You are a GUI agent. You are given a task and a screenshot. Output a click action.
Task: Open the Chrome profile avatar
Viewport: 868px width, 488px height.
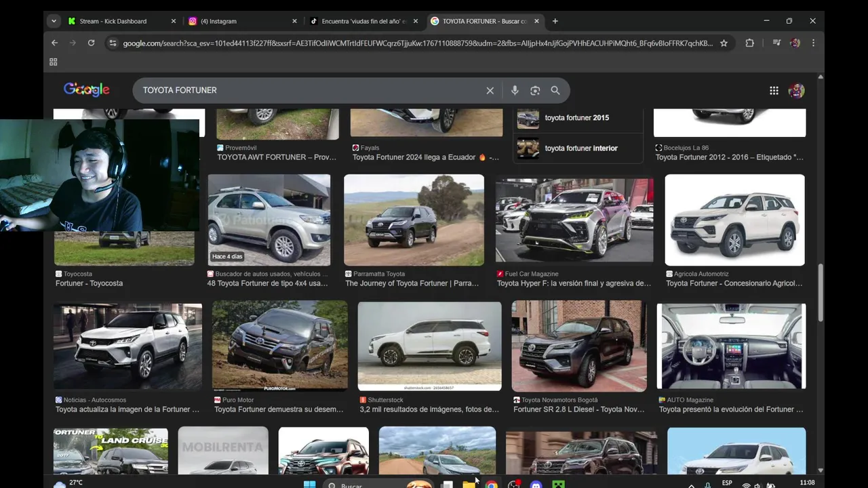pyautogui.click(x=795, y=43)
